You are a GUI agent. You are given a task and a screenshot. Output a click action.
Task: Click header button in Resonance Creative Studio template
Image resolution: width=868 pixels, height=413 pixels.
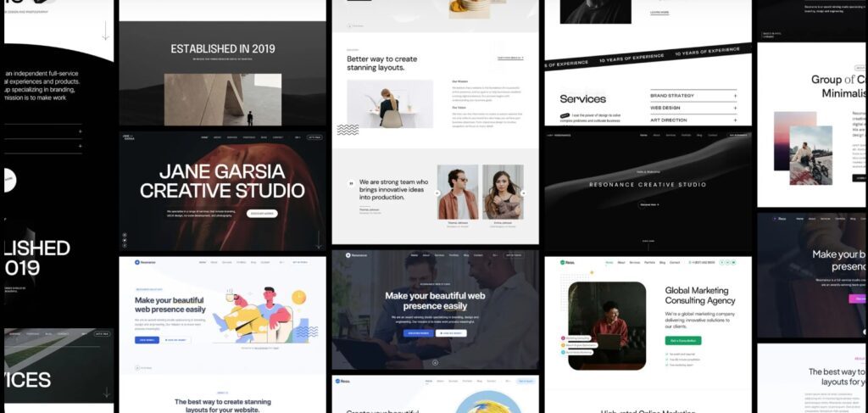[738, 135]
